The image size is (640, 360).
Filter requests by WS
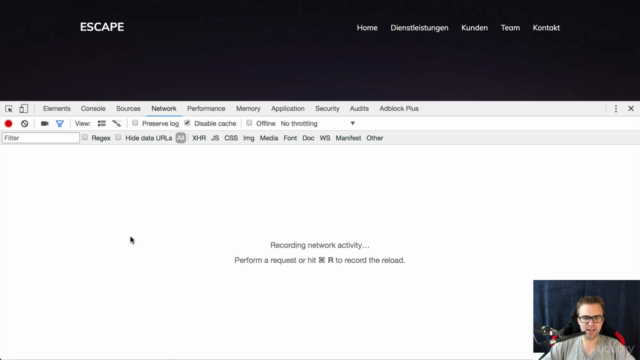coord(325,138)
